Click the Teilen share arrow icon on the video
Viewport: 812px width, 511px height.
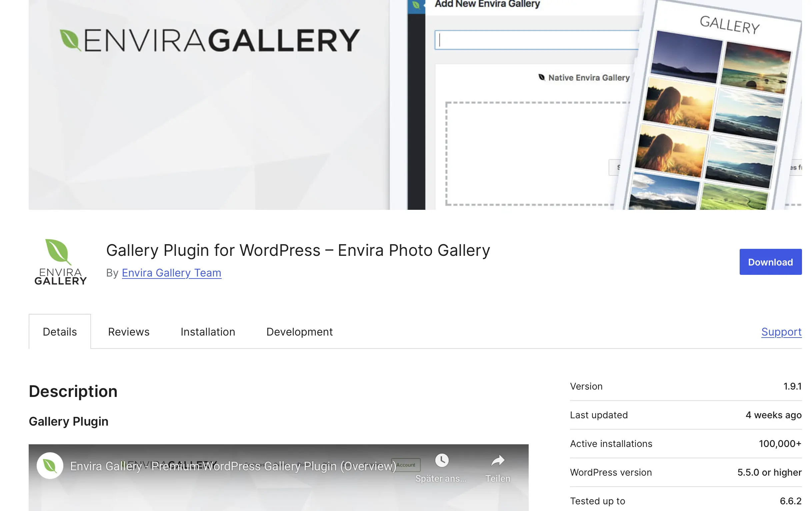tap(498, 460)
